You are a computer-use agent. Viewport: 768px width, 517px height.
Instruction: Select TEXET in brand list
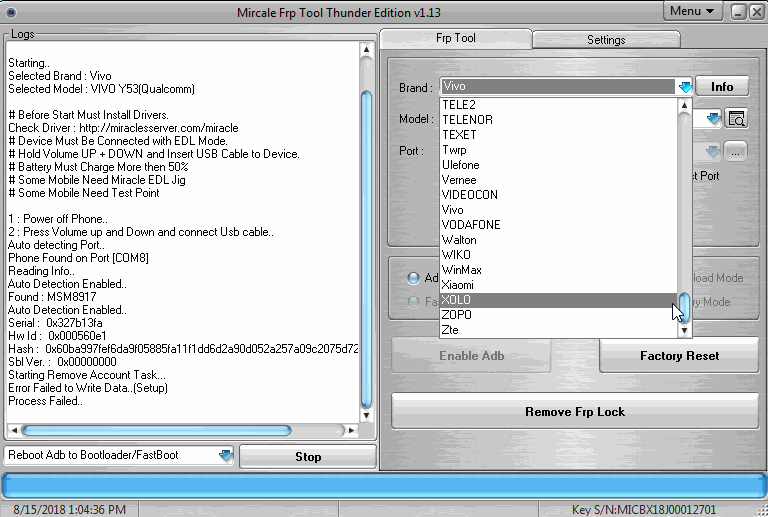click(558, 135)
